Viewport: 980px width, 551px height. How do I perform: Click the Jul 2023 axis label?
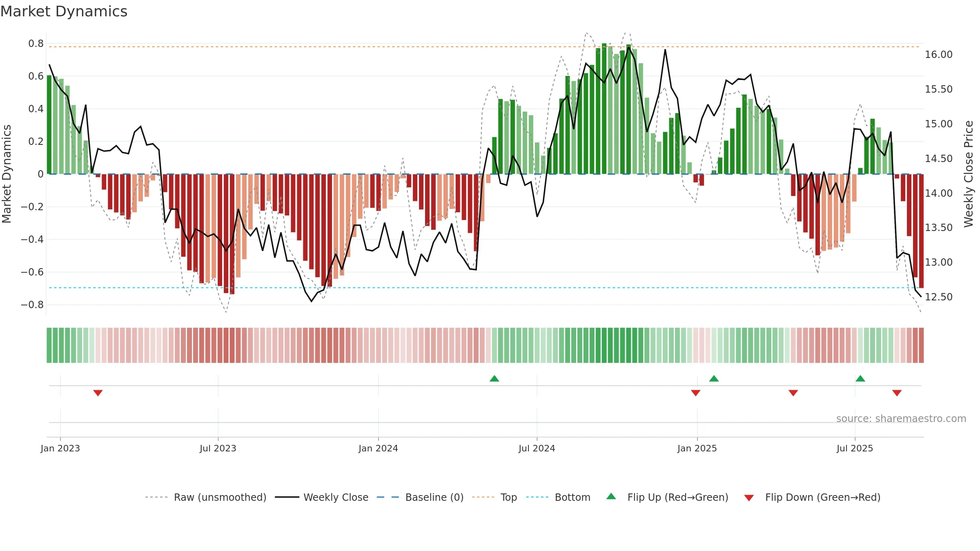(218, 448)
